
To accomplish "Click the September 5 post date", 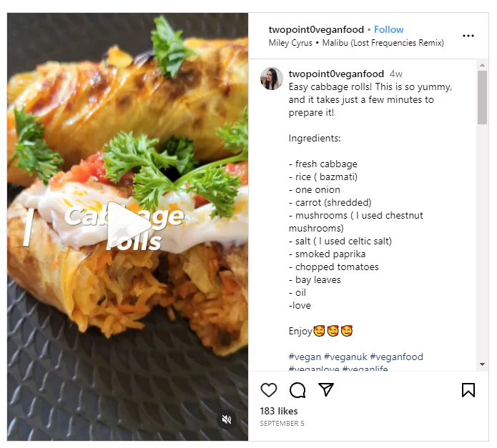I will coord(282,424).
